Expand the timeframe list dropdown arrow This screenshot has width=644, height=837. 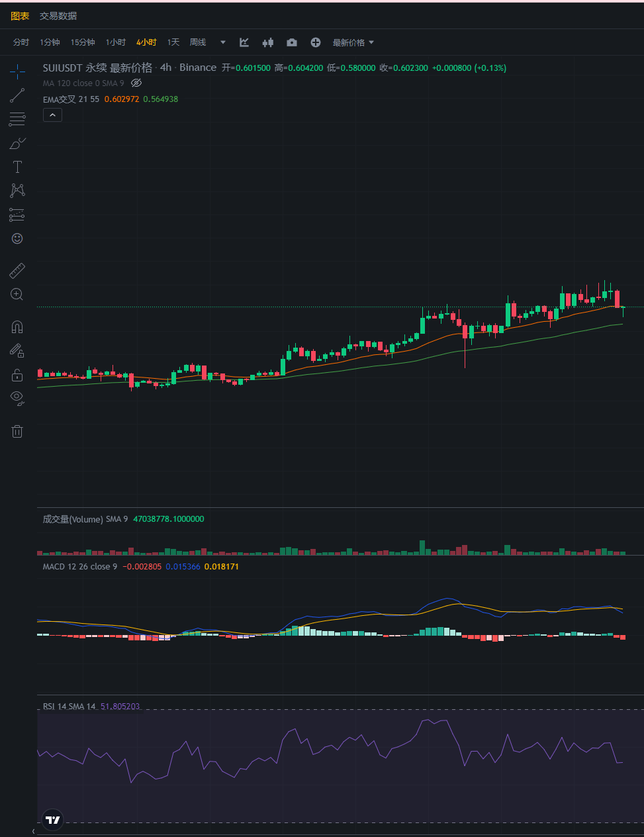click(x=222, y=42)
